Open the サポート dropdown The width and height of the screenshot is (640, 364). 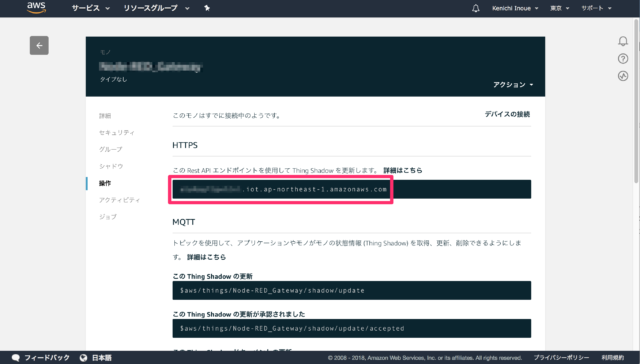[x=596, y=8]
